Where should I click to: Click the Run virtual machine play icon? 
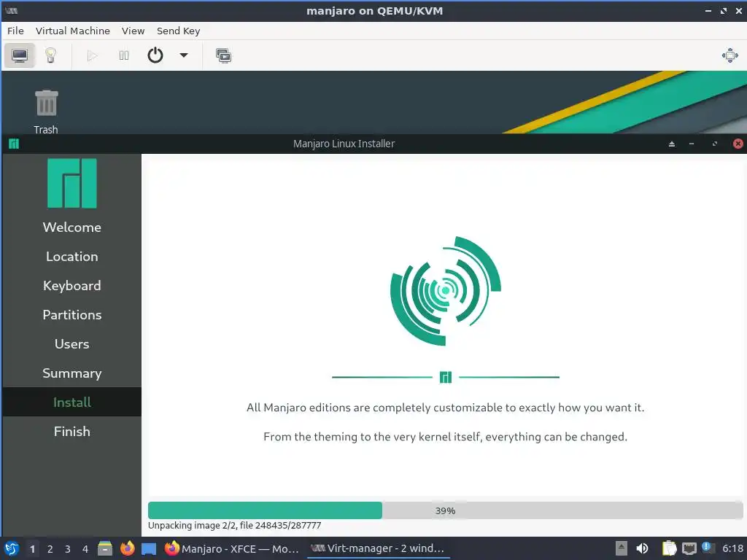[93, 55]
